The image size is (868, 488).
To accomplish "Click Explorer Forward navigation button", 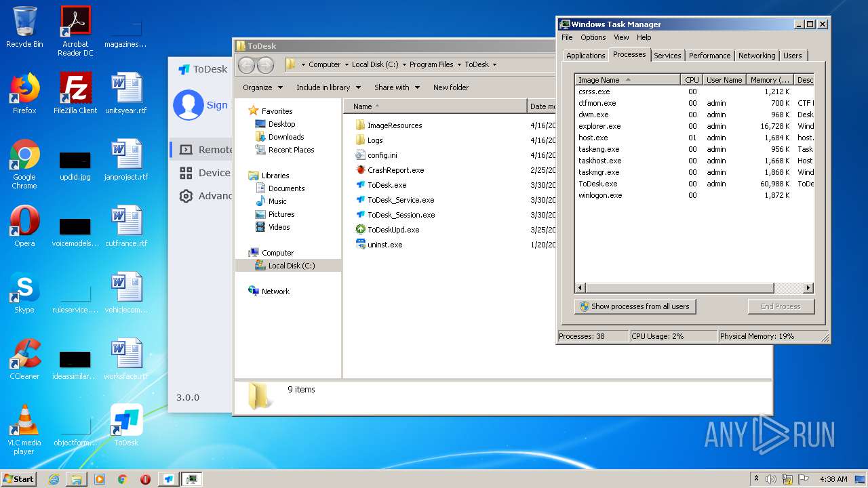I will click(x=265, y=65).
